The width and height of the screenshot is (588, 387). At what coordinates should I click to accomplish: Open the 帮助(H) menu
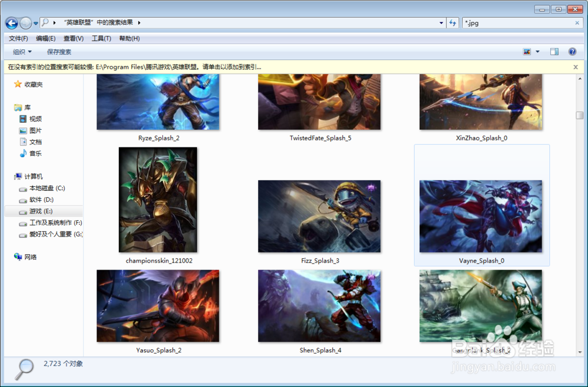(x=129, y=38)
